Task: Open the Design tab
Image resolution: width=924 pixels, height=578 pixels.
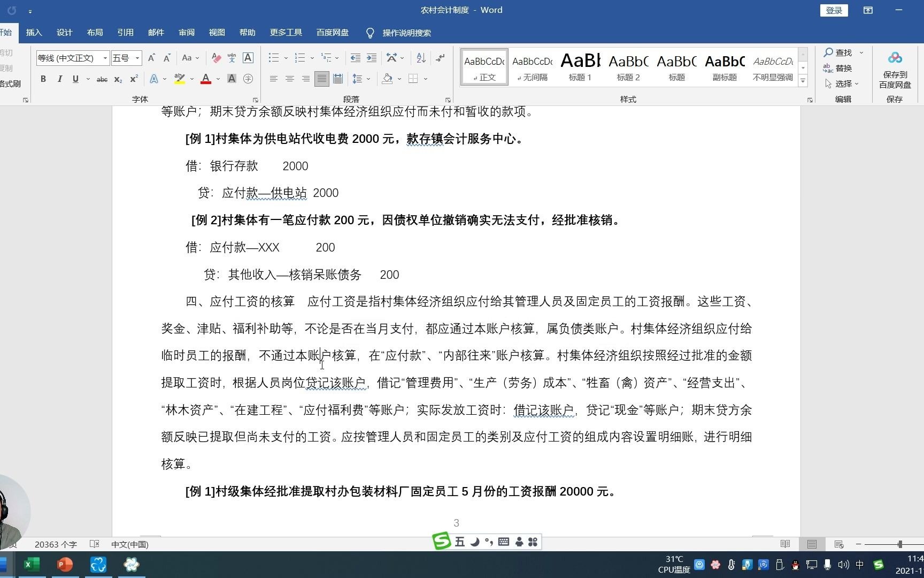Action: pyautogui.click(x=64, y=33)
